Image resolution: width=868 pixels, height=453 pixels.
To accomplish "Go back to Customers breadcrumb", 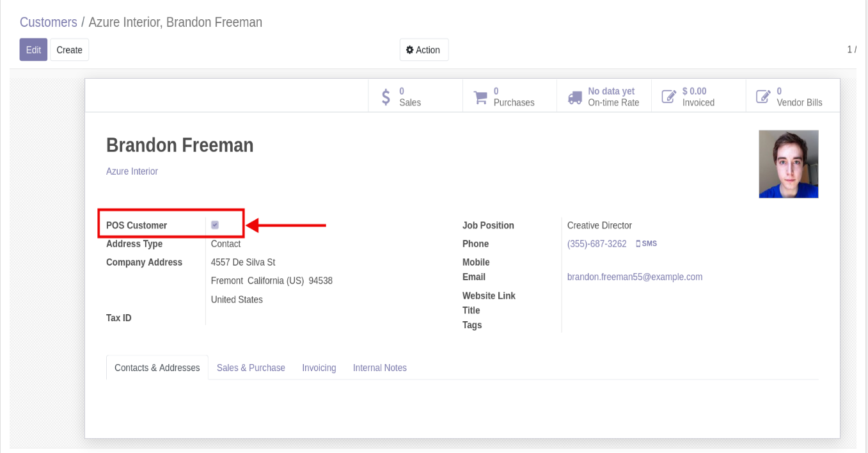I will click(x=49, y=22).
